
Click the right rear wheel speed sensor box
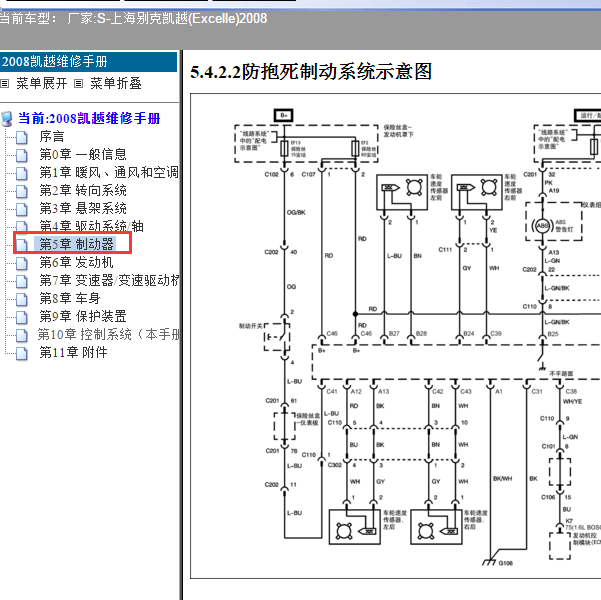[436, 527]
